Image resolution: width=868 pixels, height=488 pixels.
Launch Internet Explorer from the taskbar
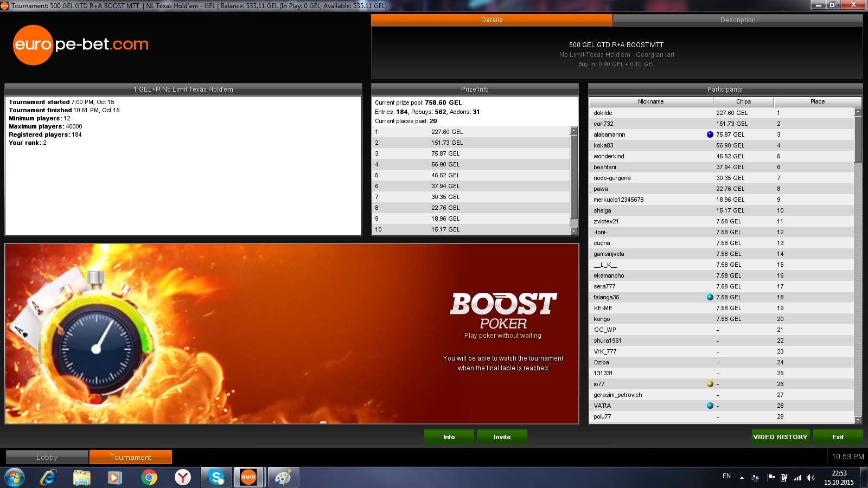coord(48,478)
